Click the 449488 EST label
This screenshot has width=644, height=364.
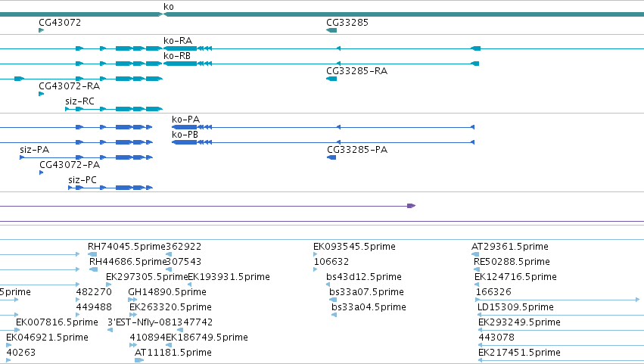[x=94, y=308]
